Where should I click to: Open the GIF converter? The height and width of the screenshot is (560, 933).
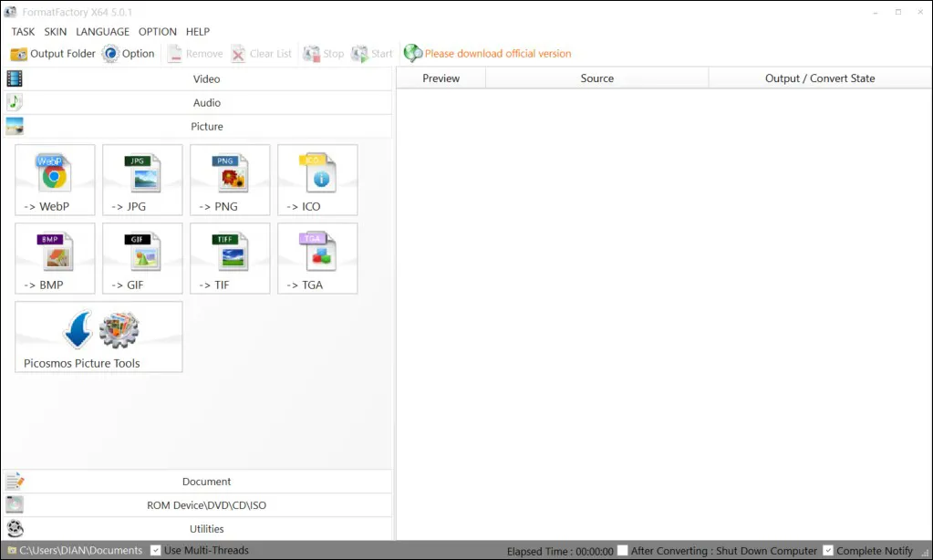point(142,258)
